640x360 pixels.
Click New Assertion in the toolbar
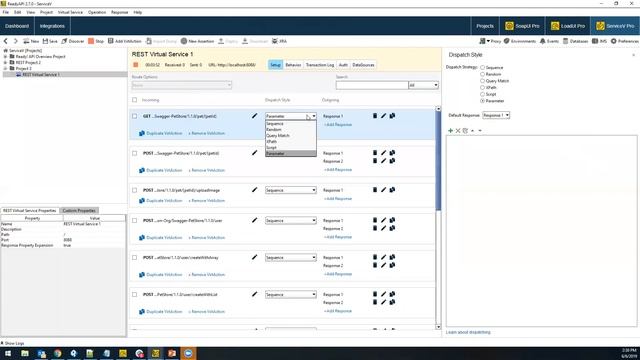pos(198,41)
